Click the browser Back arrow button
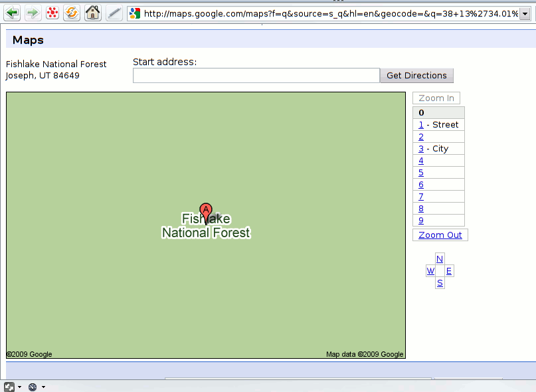536x392 pixels. click(x=13, y=13)
